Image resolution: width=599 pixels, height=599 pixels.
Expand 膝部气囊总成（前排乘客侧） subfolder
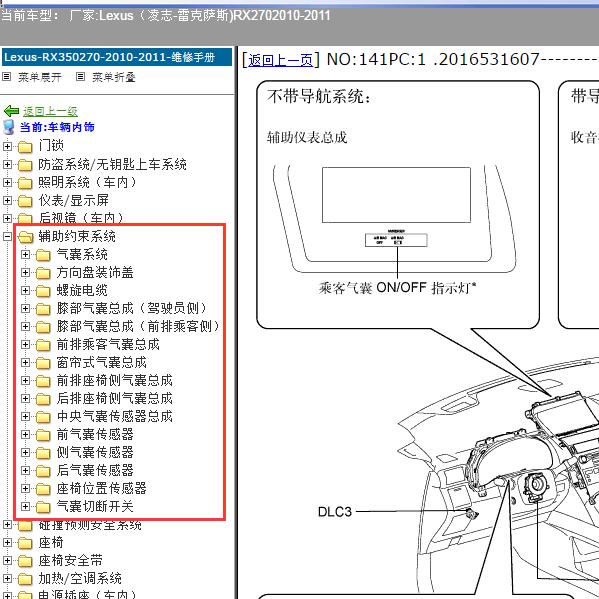(x=25, y=327)
